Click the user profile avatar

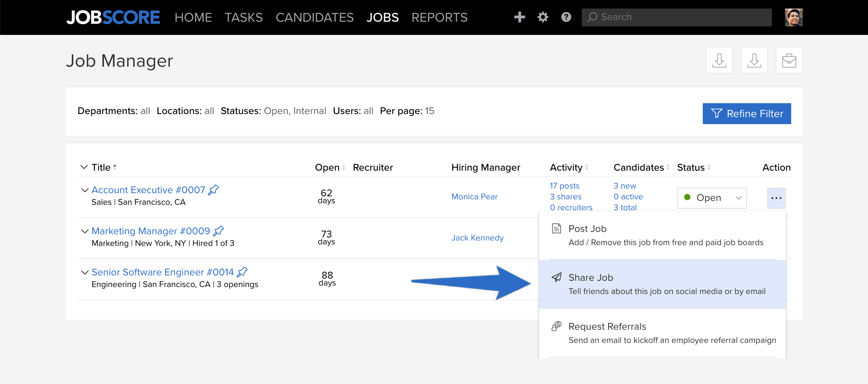(794, 17)
